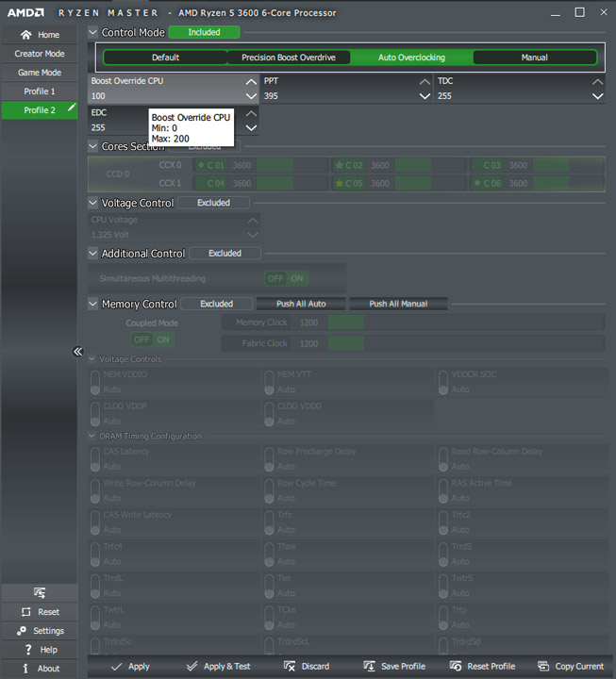Increase Boost Override CPU with up arrow

click(x=251, y=81)
